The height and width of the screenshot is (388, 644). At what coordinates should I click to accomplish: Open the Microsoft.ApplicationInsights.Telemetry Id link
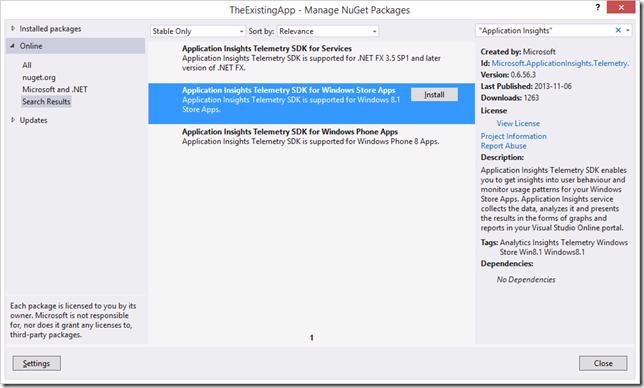click(560, 63)
